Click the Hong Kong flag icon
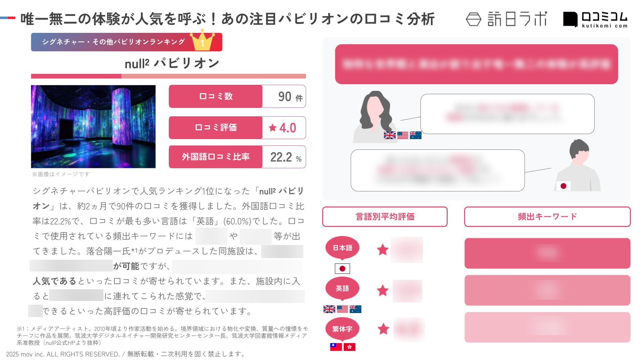644x362 pixels. point(349,347)
